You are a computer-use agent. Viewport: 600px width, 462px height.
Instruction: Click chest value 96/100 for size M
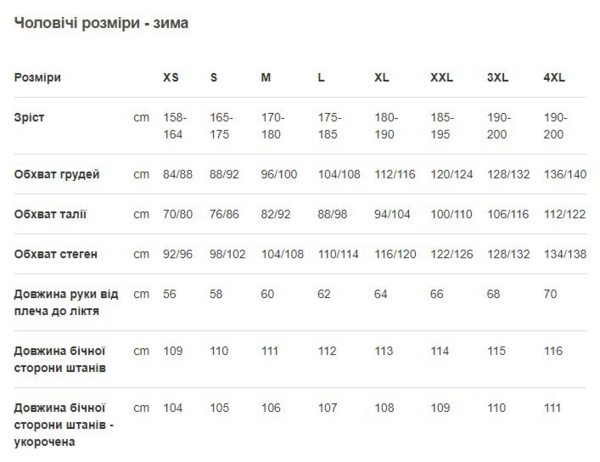click(x=281, y=175)
